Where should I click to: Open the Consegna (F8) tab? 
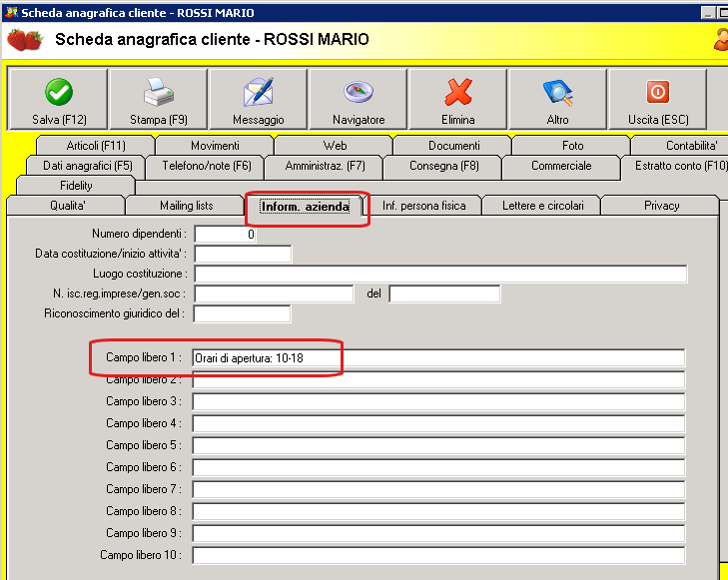(443, 166)
